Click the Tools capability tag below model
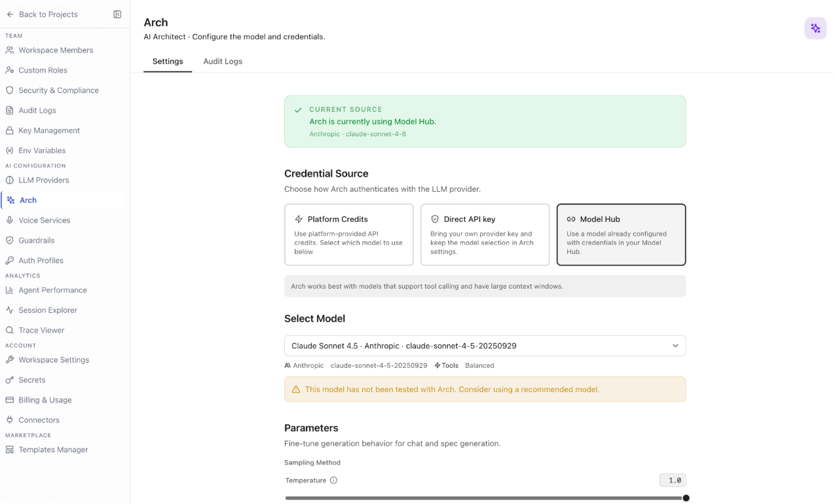The height and width of the screenshot is (504, 835). click(x=447, y=365)
